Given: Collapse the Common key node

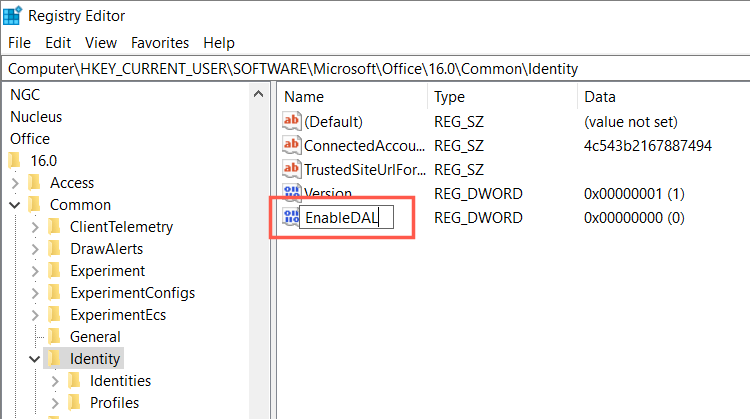Looking at the screenshot, I should coord(15,205).
